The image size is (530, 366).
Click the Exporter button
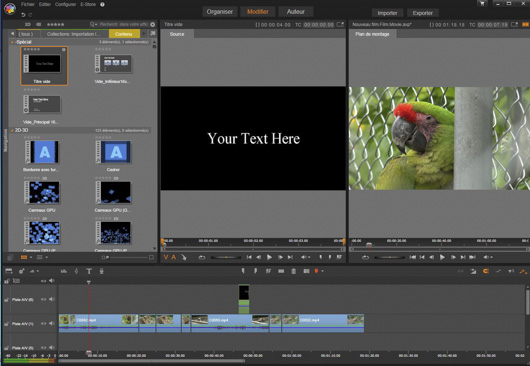(423, 13)
